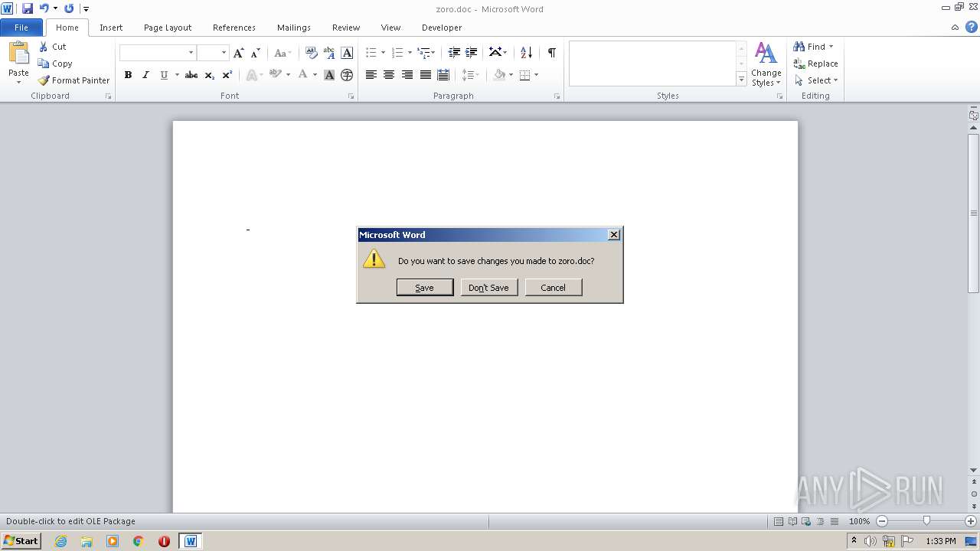Screen dimensions: 980x551
Task: Open Windows Explorer folder on taskbar
Action: click(x=87, y=541)
